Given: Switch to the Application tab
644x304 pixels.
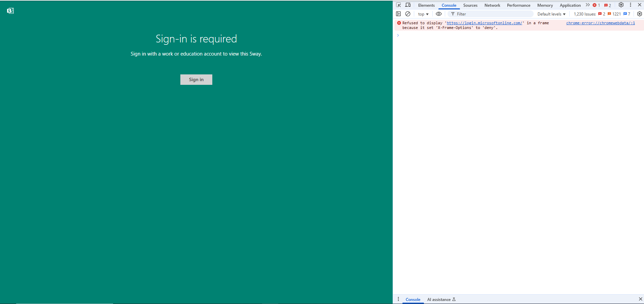Looking at the screenshot, I should pyautogui.click(x=570, y=5).
